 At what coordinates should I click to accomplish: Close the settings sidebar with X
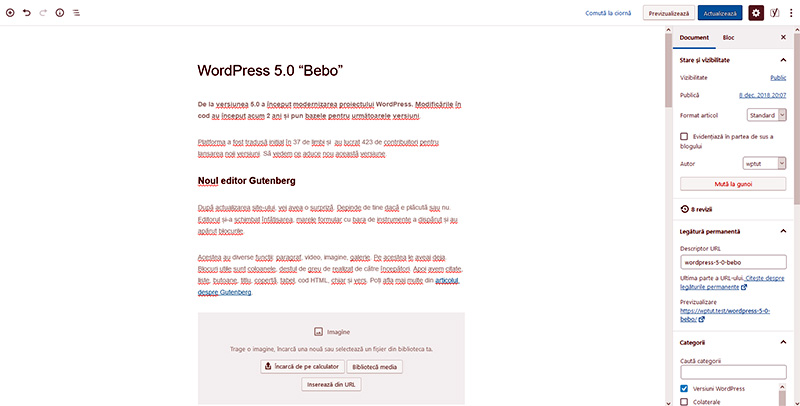pyautogui.click(x=783, y=37)
